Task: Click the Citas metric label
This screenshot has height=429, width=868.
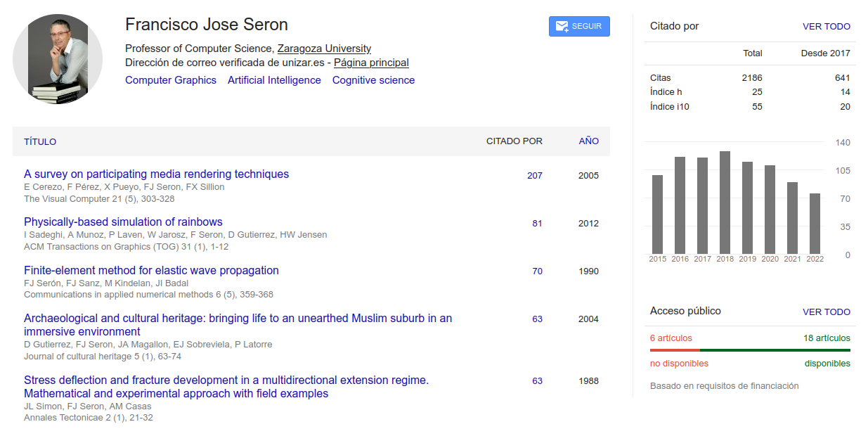Action: coord(661,77)
